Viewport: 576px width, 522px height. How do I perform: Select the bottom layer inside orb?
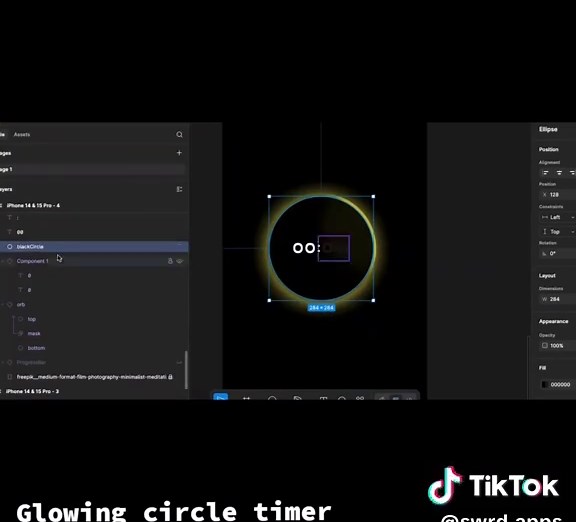click(x=36, y=348)
